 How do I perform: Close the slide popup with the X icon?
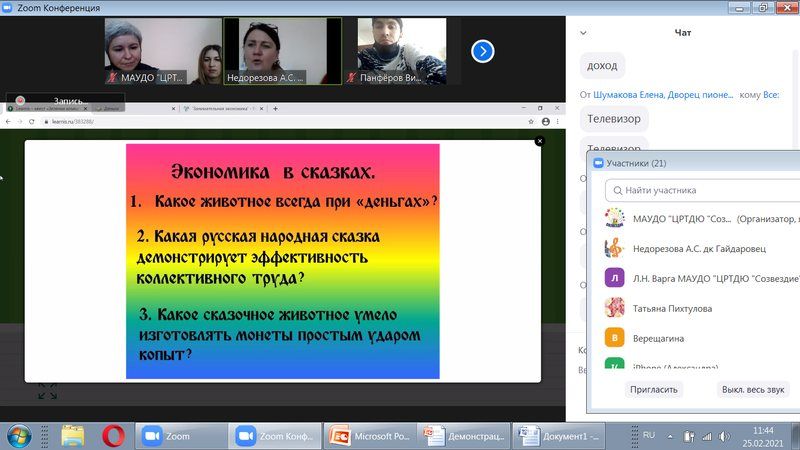click(539, 141)
